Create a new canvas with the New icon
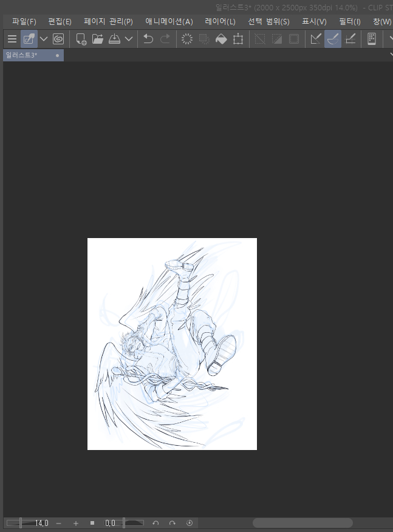The height and width of the screenshot is (532, 393). tap(81, 39)
